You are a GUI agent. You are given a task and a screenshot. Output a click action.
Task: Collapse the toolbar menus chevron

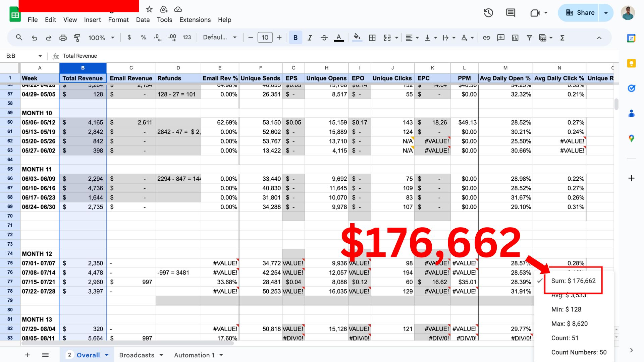[x=599, y=38]
